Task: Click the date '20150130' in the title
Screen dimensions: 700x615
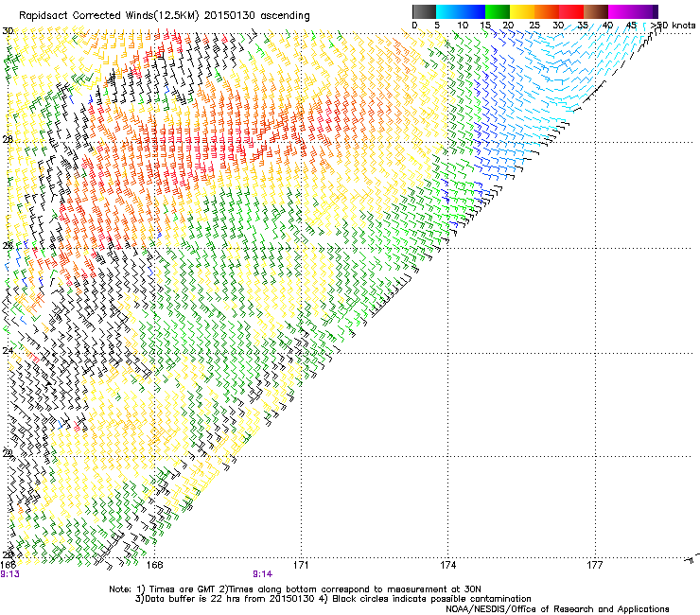Action: point(230,16)
